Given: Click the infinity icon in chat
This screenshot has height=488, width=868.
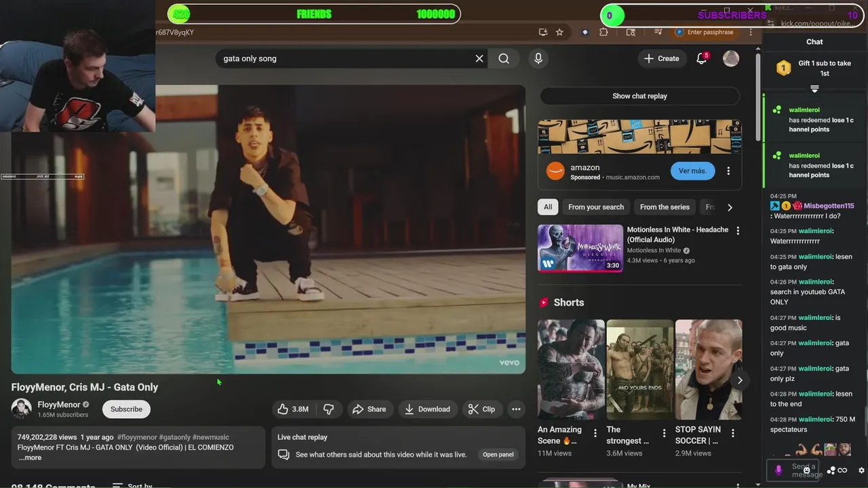Looking at the screenshot, I should tap(842, 470).
